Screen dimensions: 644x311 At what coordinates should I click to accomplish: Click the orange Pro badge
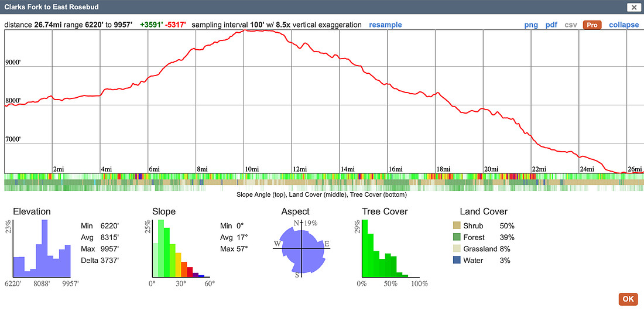click(x=592, y=25)
